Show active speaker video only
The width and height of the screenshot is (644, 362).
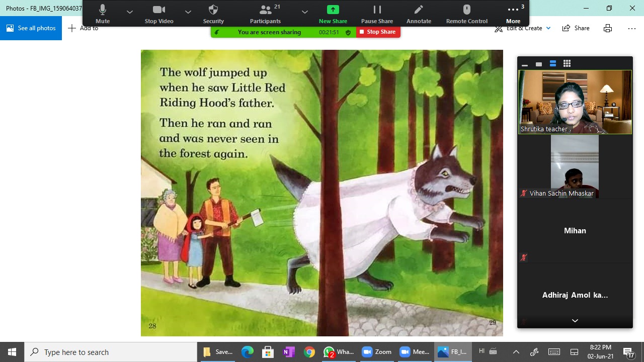tap(539, 64)
